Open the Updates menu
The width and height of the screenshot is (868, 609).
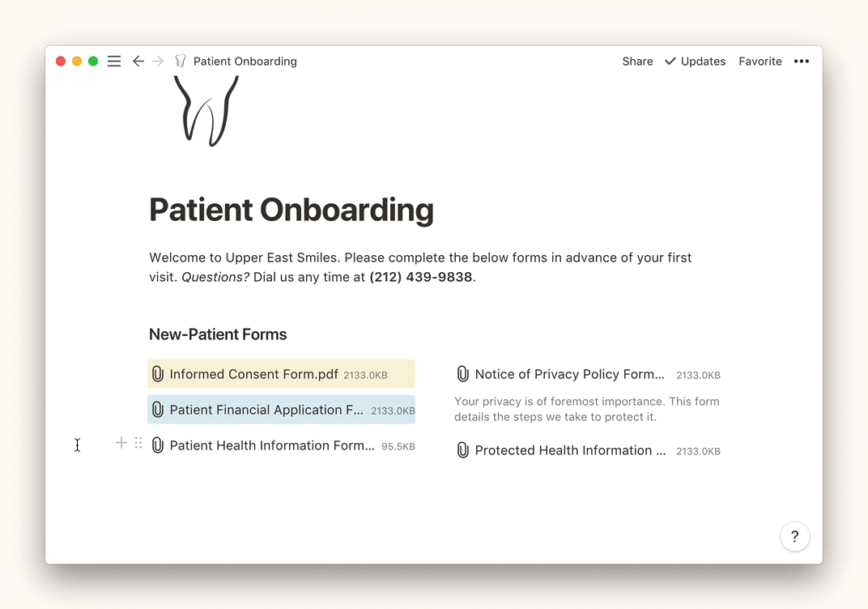tap(695, 62)
